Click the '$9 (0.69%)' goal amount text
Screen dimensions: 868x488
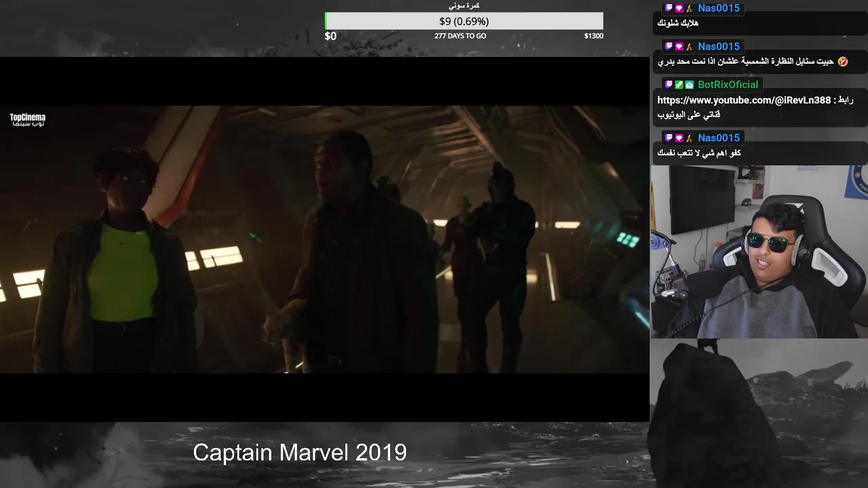464,21
